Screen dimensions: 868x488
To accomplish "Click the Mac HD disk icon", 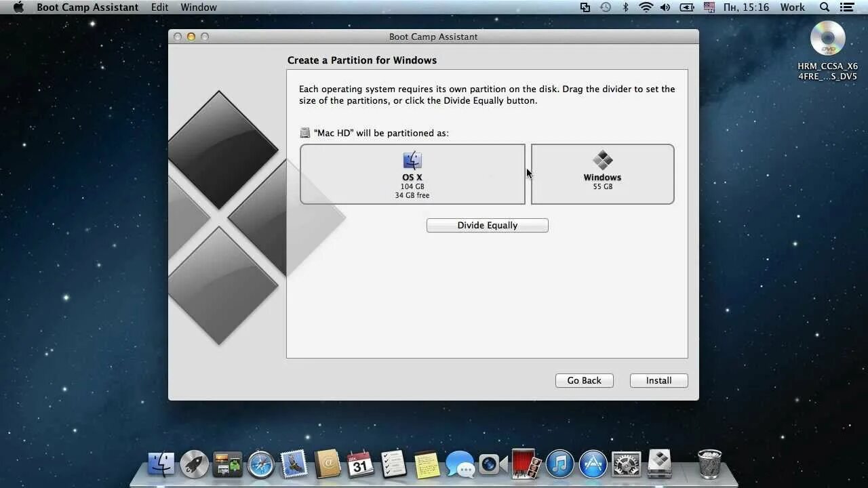I will [305, 133].
